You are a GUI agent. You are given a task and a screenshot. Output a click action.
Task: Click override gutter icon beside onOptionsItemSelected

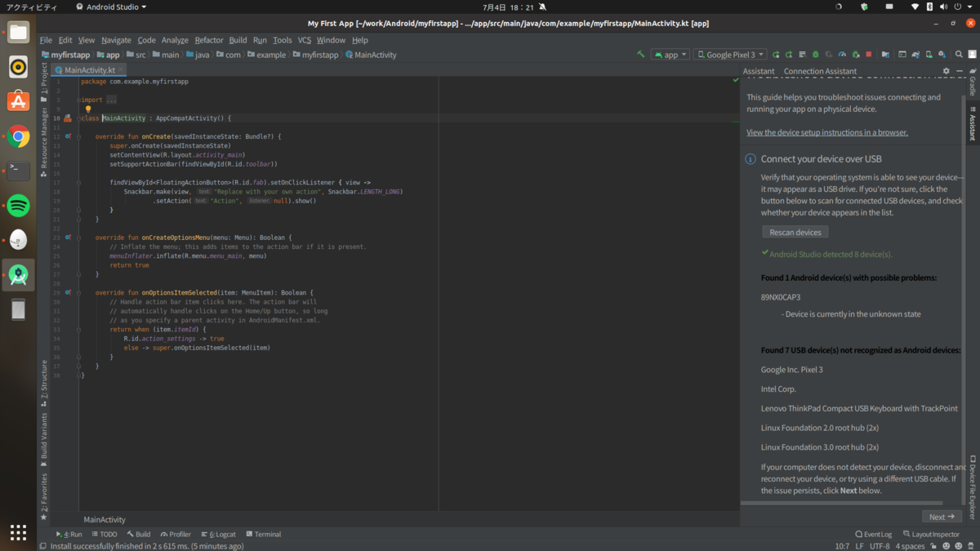(x=68, y=292)
